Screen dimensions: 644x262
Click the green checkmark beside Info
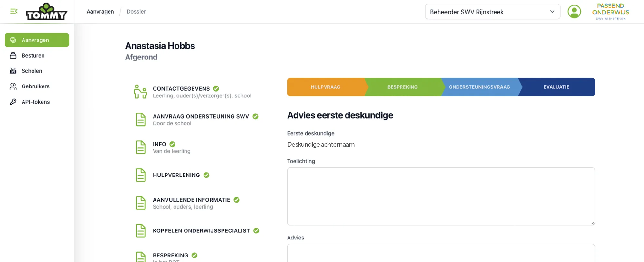(172, 144)
